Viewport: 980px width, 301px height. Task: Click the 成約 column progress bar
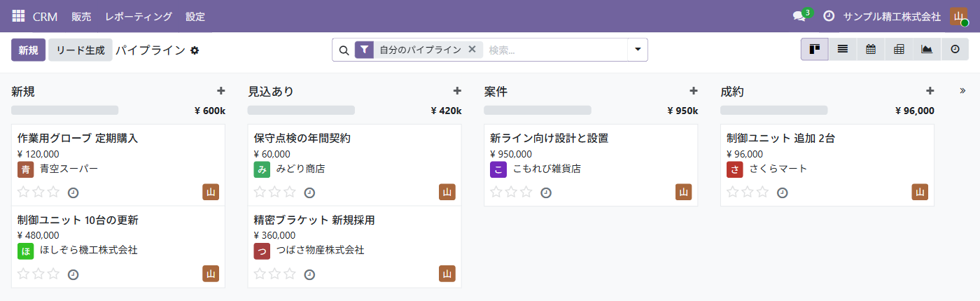(x=774, y=110)
